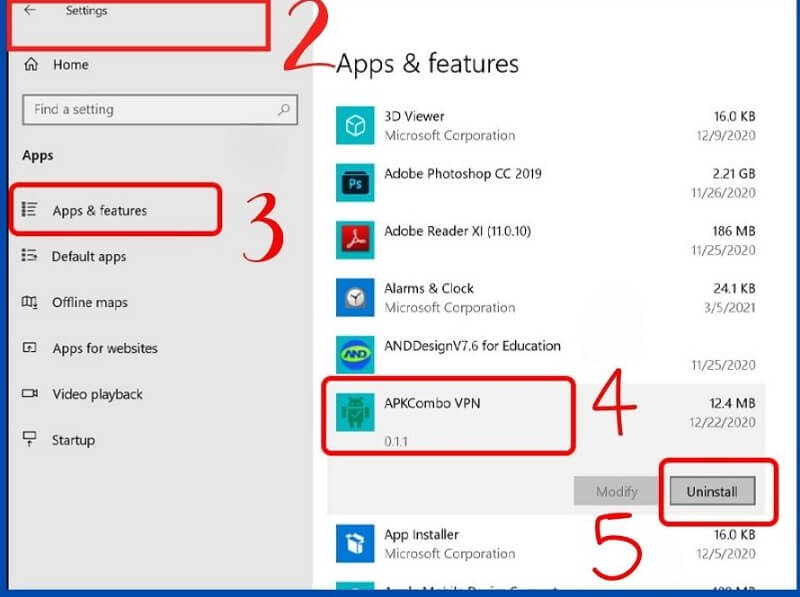Click the 2.21 GB size for Photoshop
The width and height of the screenshot is (800, 597).
click(x=734, y=173)
